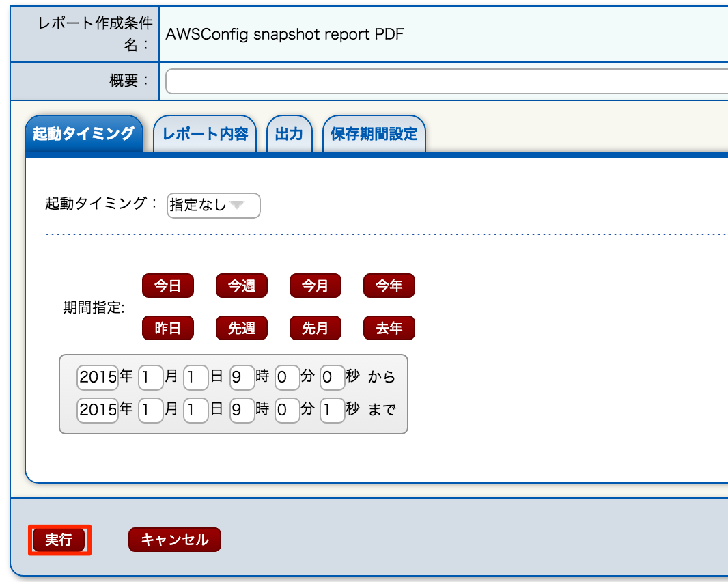
Task: Run the report with the 実行 button
Action: [x=59, y=540]
